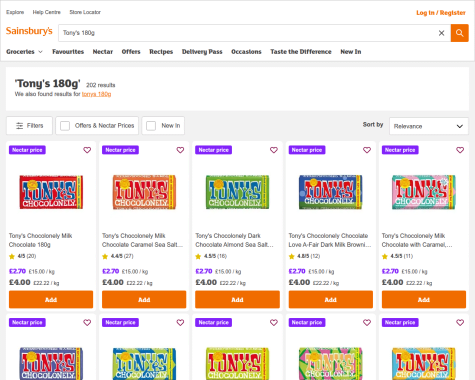475x380 pixels.
Task: Click the heart on the yellow and light-blue bar card
Action: (x=460, y=322)
